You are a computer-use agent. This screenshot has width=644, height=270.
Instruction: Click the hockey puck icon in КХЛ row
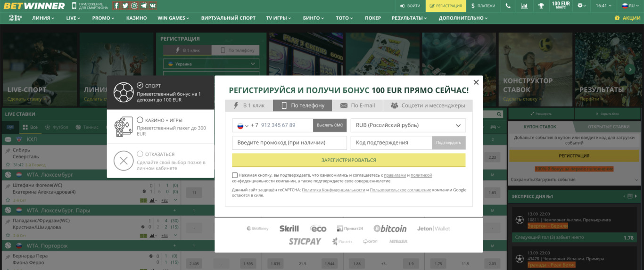8,139
